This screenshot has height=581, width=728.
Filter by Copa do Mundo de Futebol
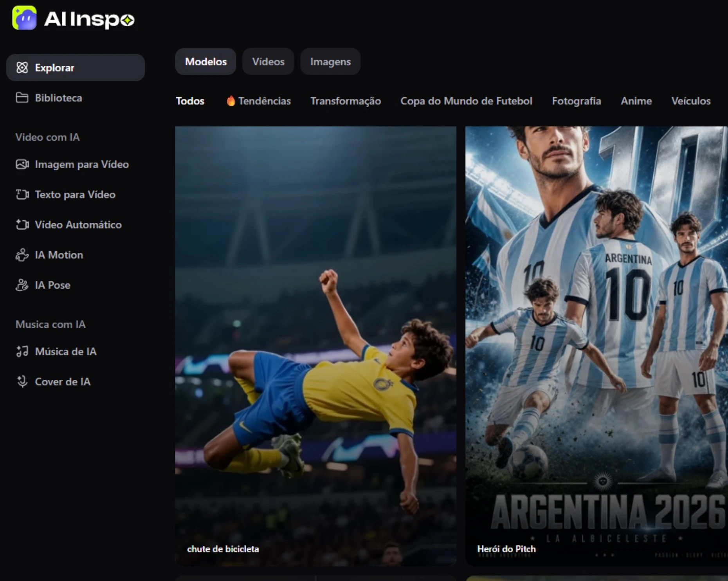coord(466,101)
